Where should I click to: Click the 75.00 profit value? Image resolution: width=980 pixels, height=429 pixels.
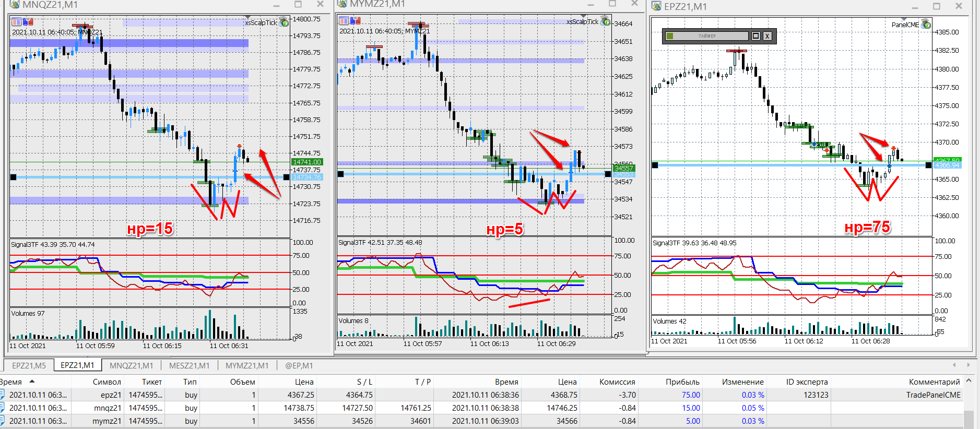(x=691, y=395)
